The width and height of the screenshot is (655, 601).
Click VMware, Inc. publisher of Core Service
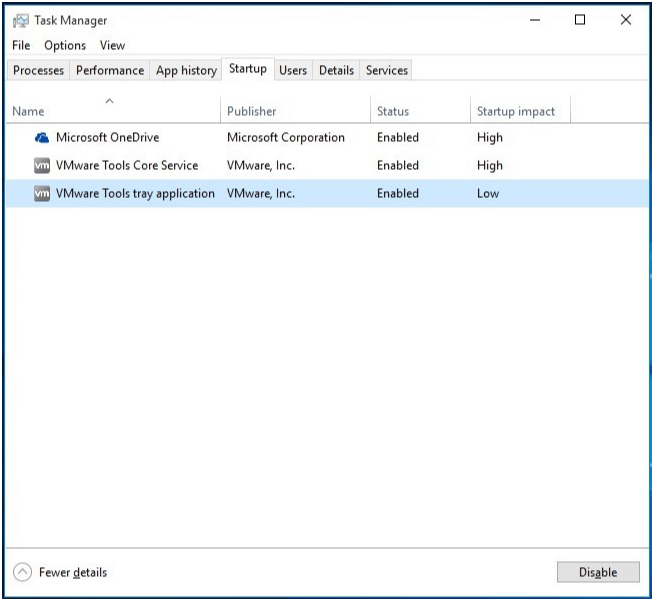tap(261, 165)
